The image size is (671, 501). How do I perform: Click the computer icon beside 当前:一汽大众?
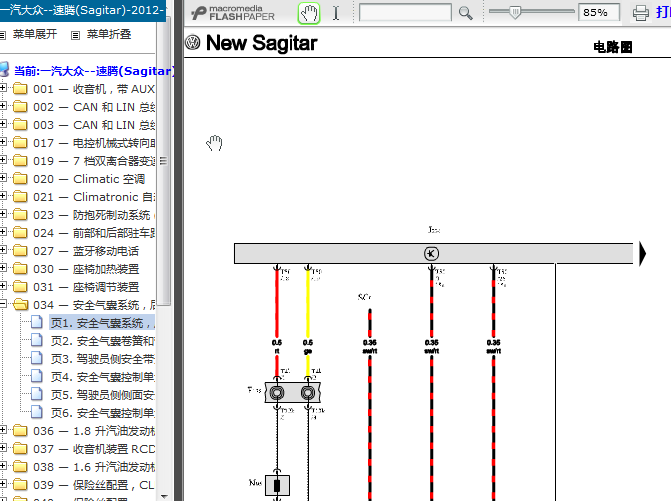tap(4, 69)
